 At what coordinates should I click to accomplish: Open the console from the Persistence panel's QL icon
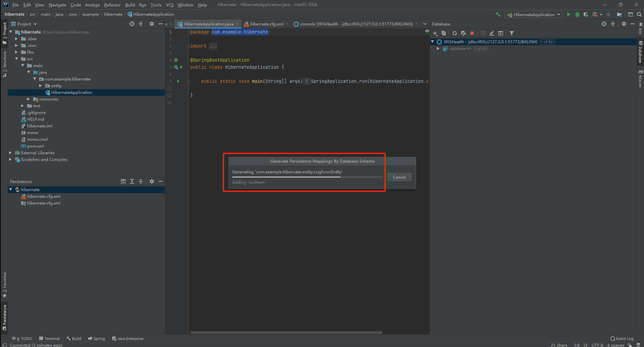(x=123, y=182)
